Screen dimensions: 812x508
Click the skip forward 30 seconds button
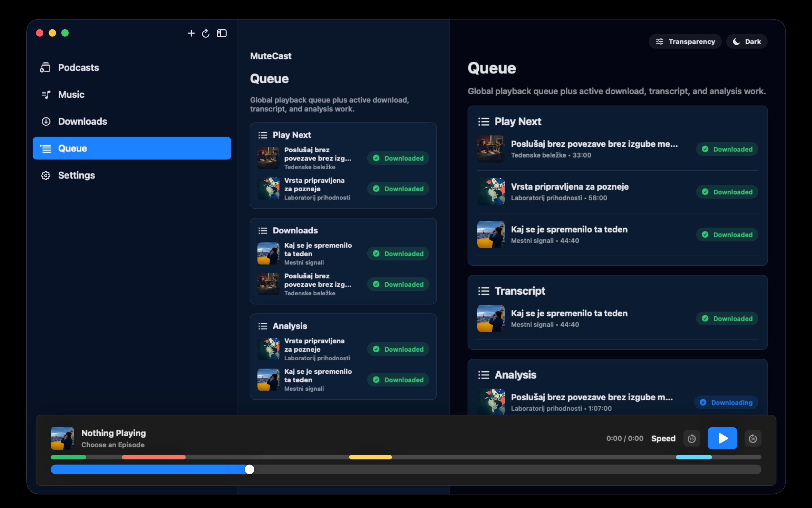point(753,439)
